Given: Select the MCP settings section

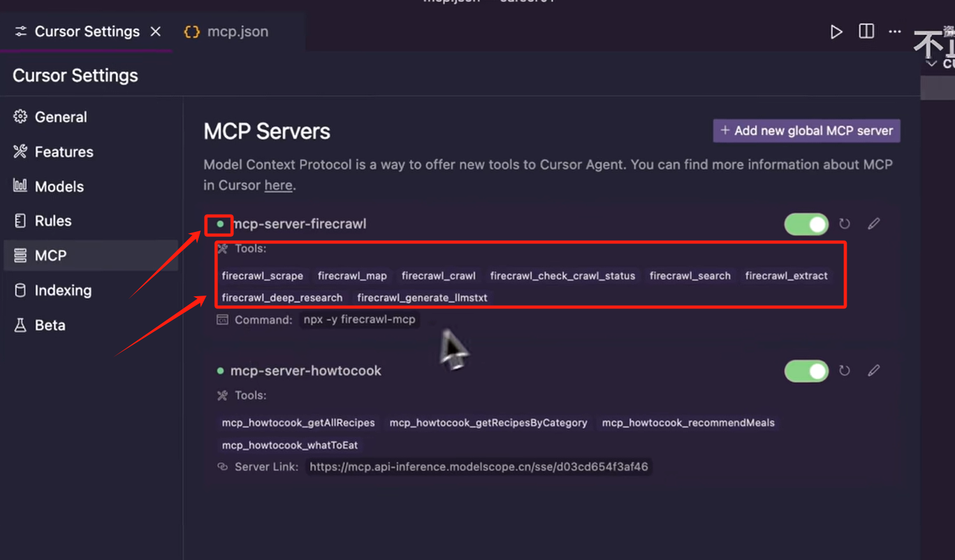Looking at the screenshot, I should coord(91,255).
